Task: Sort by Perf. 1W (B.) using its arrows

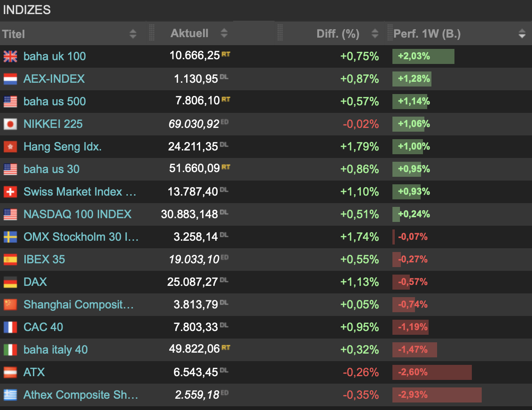Action: point(522,33)
